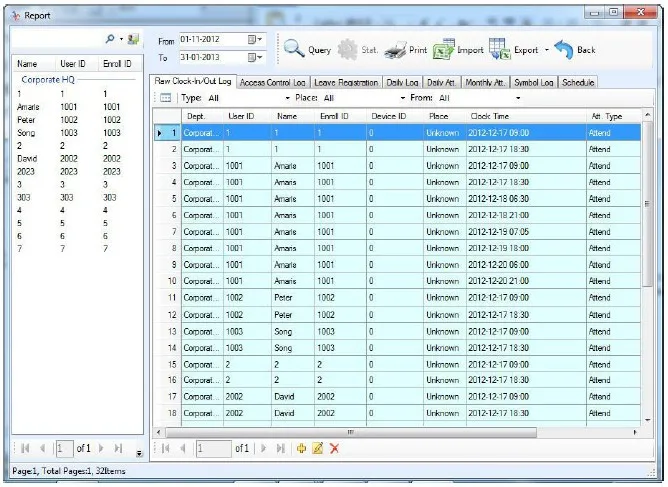
Task: Open the Leave Registration tab
Action: [x=346, y=83]
